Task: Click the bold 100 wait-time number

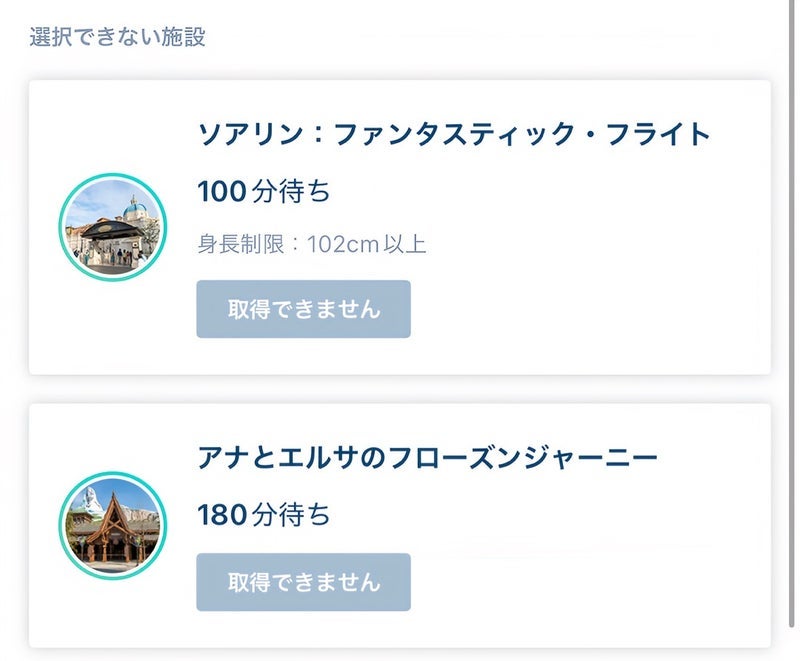Action: point(222,191)
